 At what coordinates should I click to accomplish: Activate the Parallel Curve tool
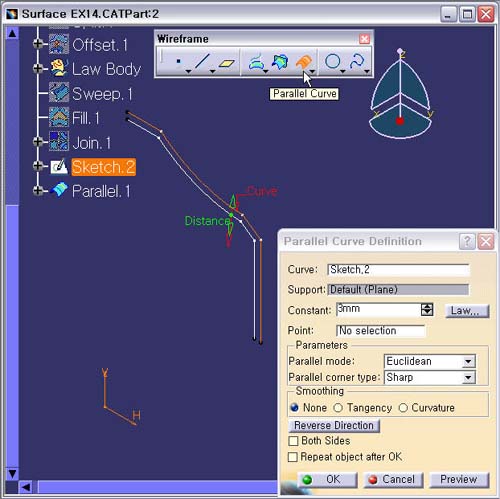[x=304, y=62]
